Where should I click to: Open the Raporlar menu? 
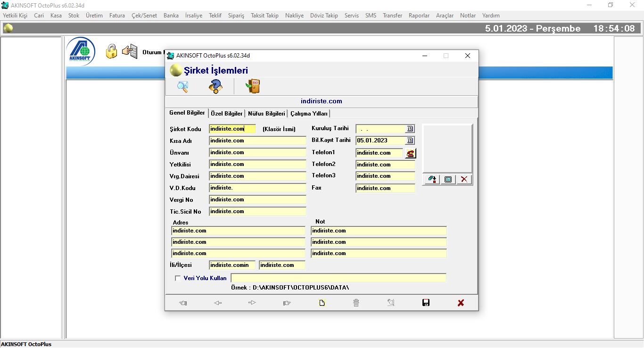click(x=419, y=16)
